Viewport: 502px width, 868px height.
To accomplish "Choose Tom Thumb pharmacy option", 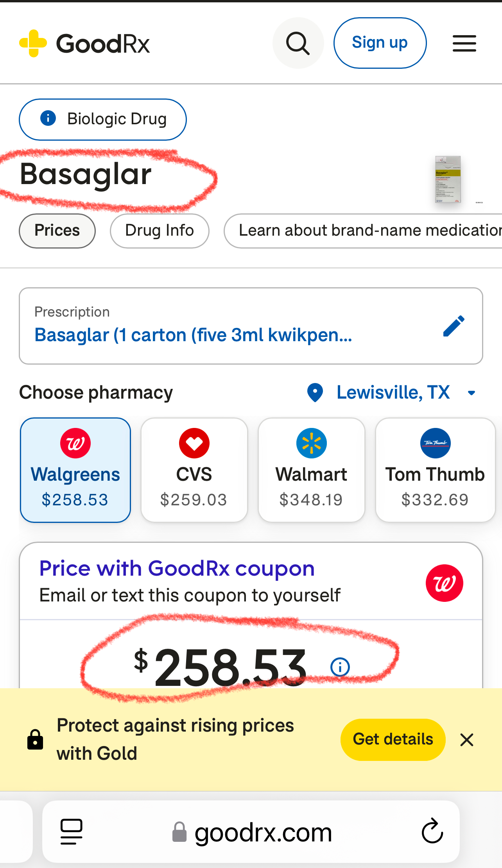I will coord(435,470).
